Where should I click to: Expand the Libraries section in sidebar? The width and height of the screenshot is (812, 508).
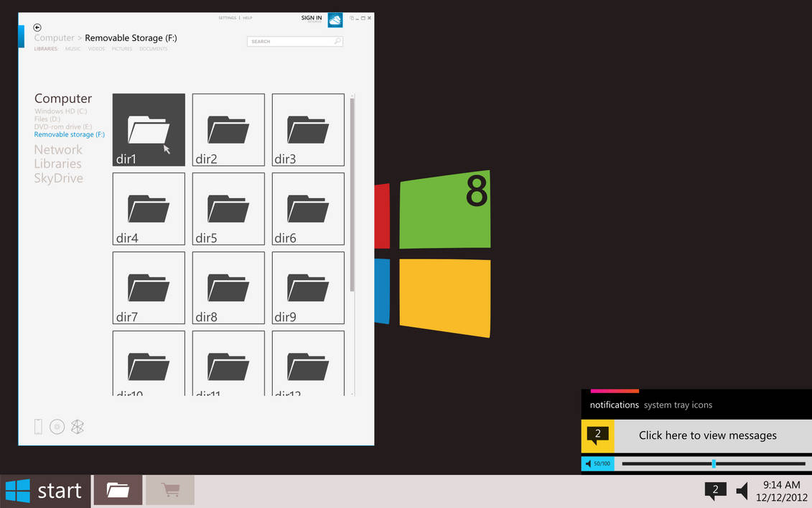point(57,163)
